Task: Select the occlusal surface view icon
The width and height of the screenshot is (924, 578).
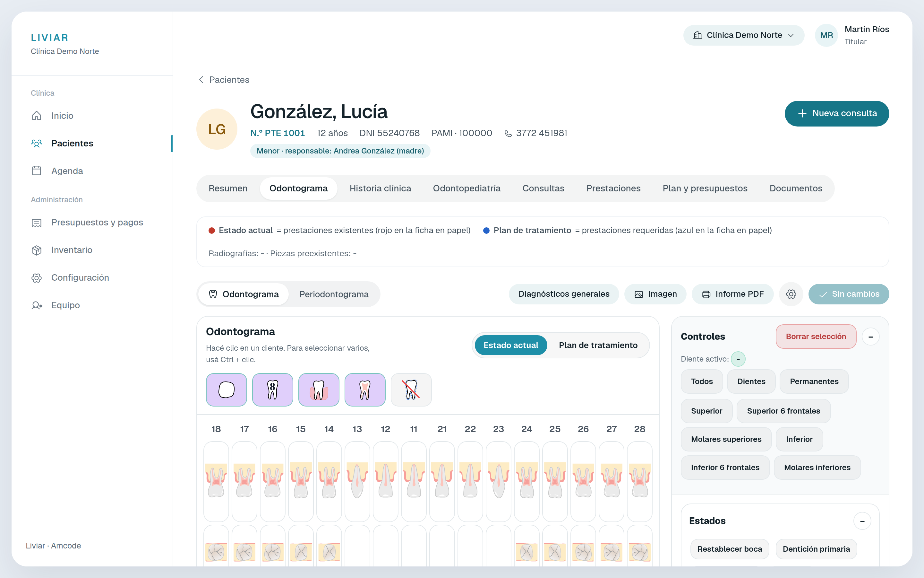Action: click(227, 390)
